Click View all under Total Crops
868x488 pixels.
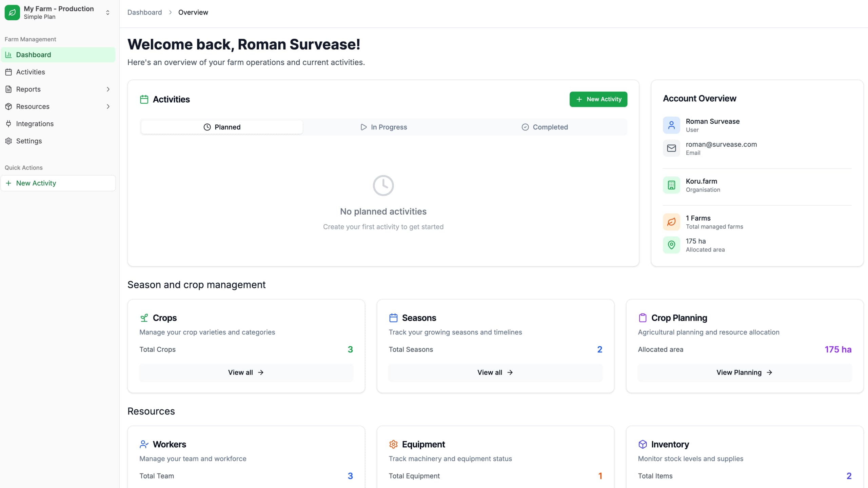246,372
